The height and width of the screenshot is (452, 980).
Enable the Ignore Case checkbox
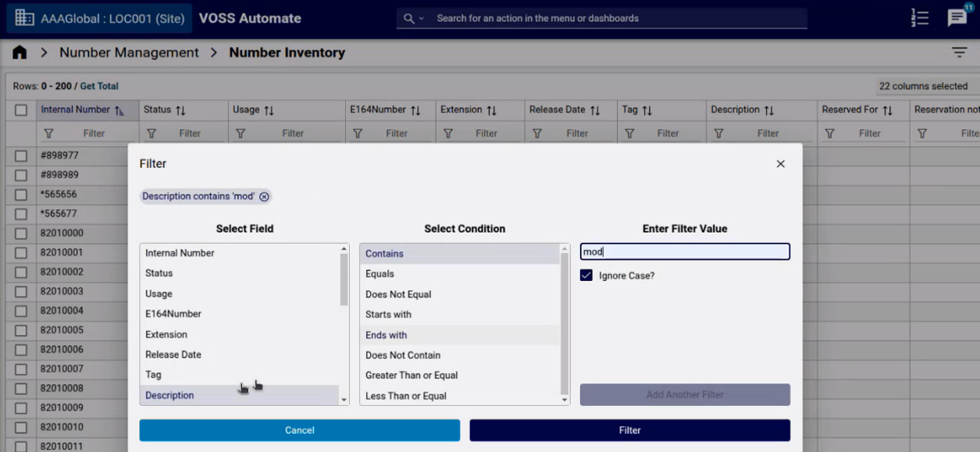pyautogui.click(x=586, y=275)
